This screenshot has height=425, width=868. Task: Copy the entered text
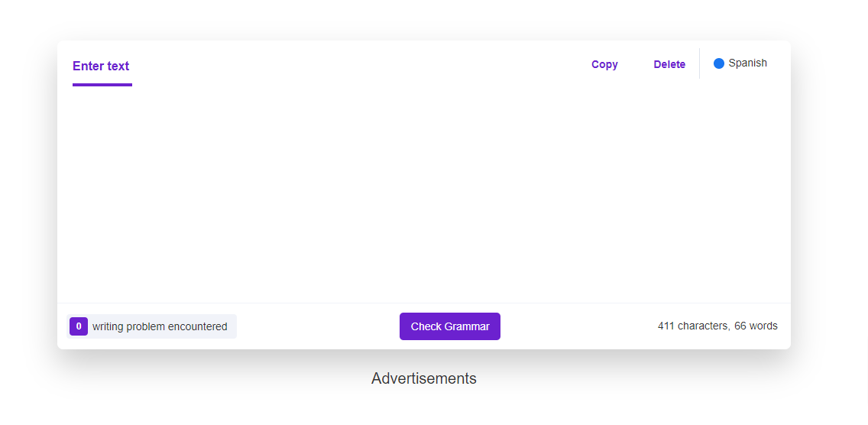tap(604, 64)
